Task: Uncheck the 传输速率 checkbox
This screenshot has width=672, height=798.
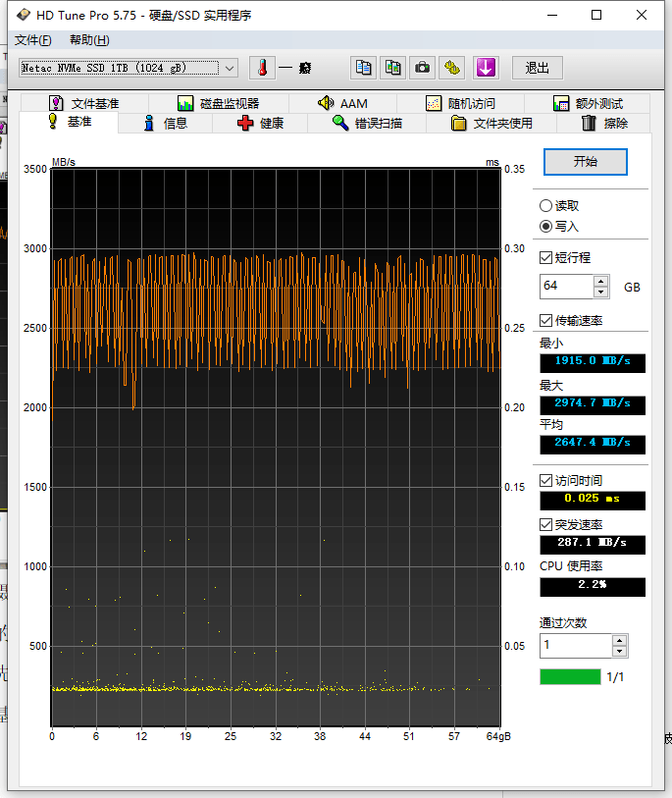Action: (546, 321)
